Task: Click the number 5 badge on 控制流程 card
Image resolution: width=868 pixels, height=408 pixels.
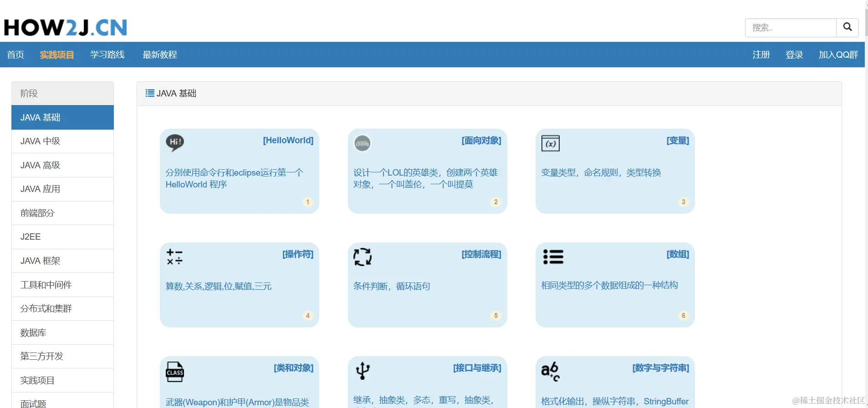Action: 496,315
